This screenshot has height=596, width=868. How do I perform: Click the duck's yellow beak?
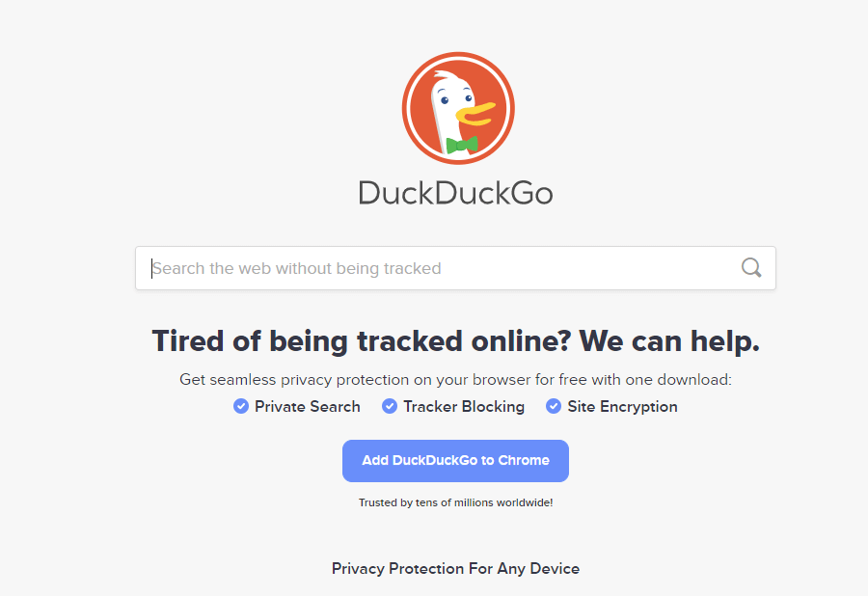click(x=475, y=114)
